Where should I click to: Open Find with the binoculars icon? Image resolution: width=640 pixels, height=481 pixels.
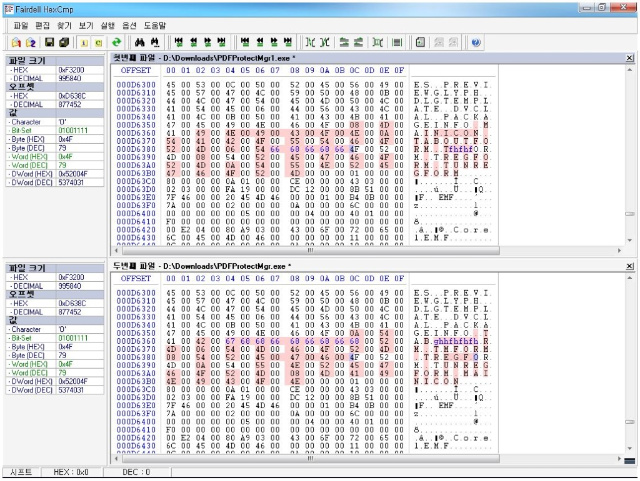tap(140, 42)
